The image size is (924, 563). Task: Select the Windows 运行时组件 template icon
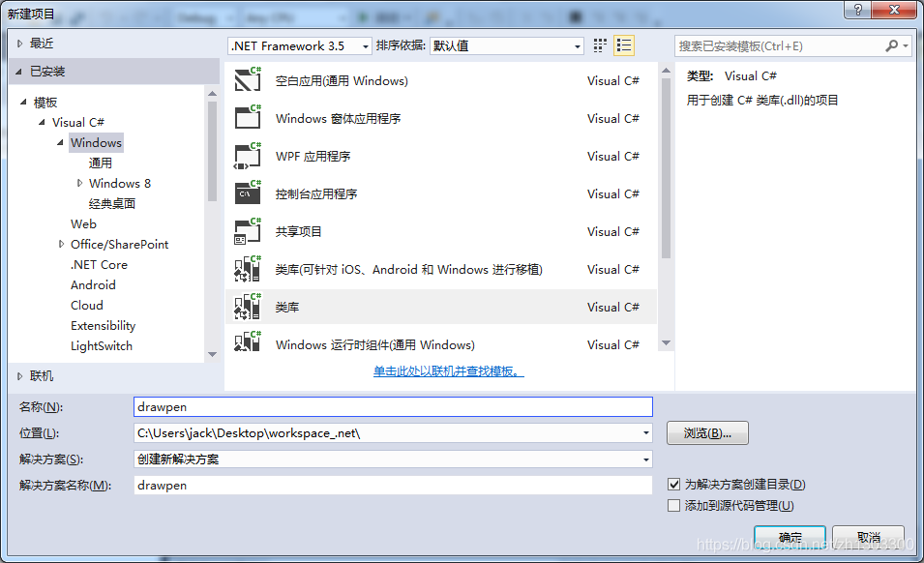(248, 342)
